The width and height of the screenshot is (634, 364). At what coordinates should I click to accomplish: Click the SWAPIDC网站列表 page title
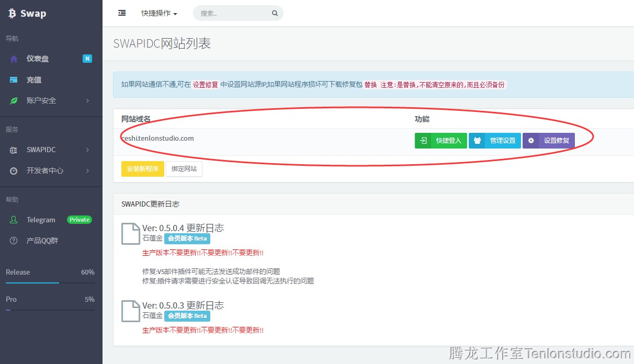162,43
